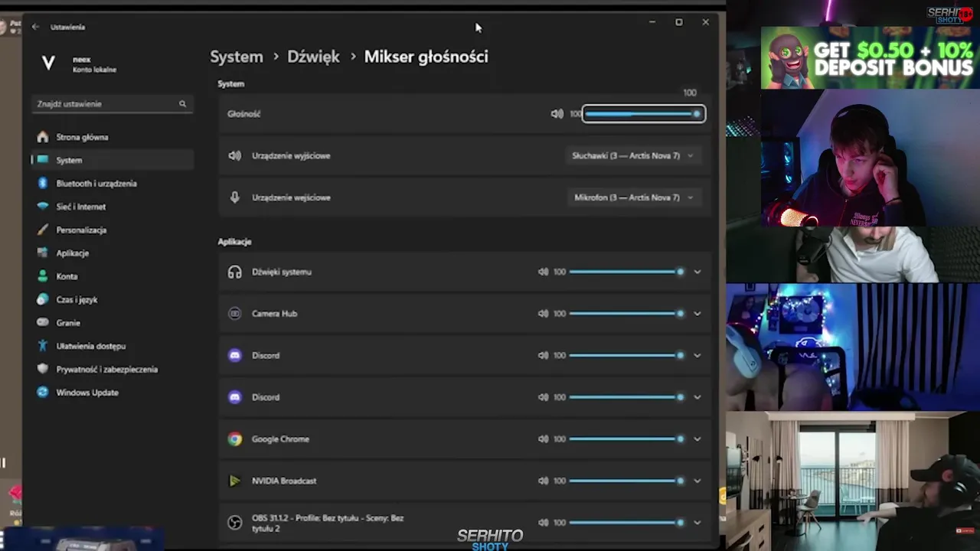Mute Camera Hub speaker icon
Screen dimensions: 980x551
tap(543, 314)
